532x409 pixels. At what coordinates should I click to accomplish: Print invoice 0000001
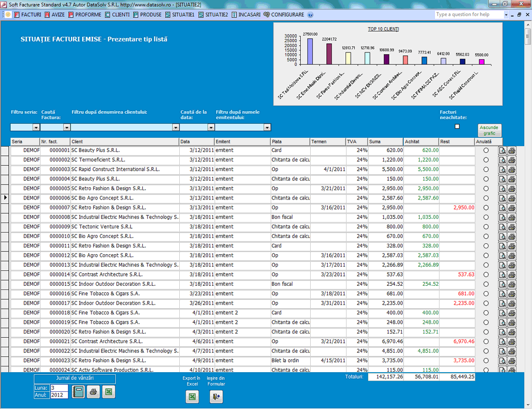(x=512, y=150)
